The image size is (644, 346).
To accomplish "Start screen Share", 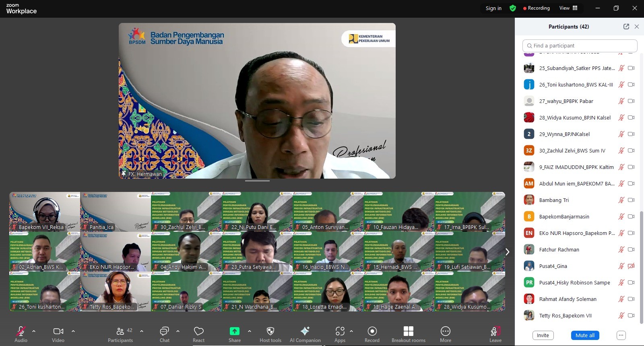I will tap(234, 331).
